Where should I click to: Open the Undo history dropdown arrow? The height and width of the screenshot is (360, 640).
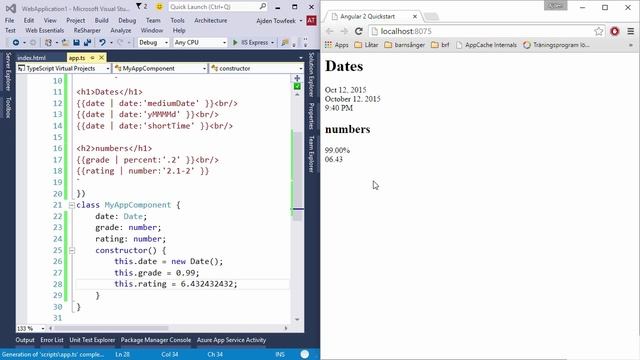[111, 42]
